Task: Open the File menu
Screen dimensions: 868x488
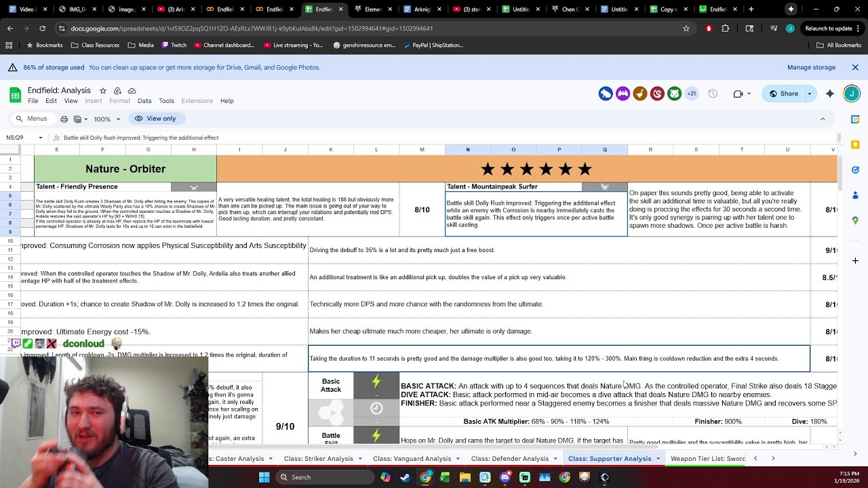Action: [33, 101]
